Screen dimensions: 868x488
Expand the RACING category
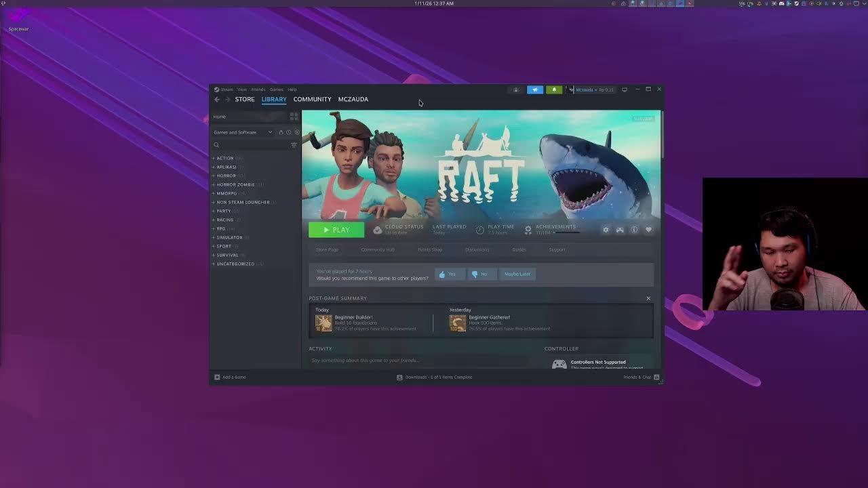click(x=226, y=220)
